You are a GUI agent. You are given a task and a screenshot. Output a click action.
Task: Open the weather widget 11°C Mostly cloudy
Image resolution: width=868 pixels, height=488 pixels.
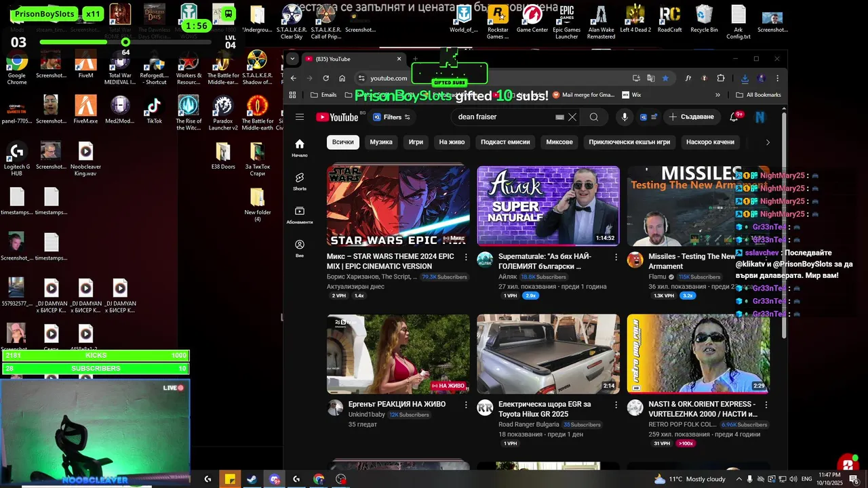tap(690, 479)
